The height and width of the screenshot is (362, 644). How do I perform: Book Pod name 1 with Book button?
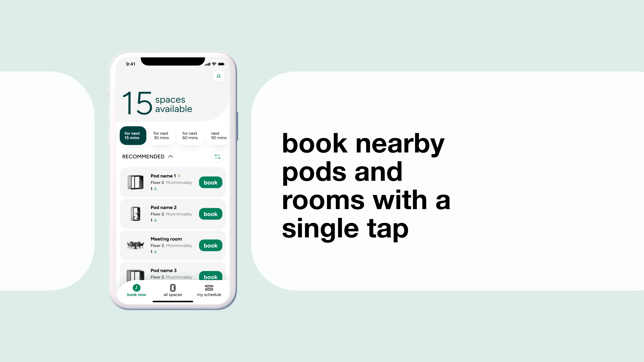pos(211,182)
